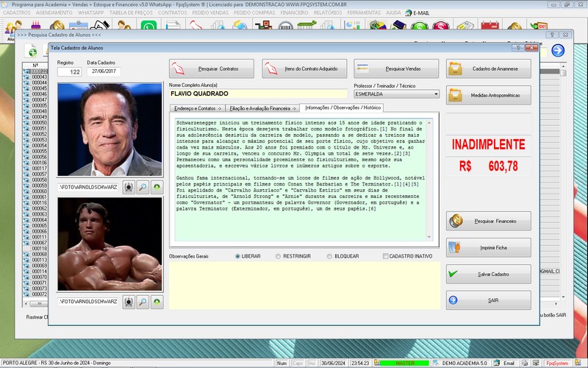The height and width of the screenshot is (368, 588).
Task: Click the SAIR button
Action: pos(489,300)
